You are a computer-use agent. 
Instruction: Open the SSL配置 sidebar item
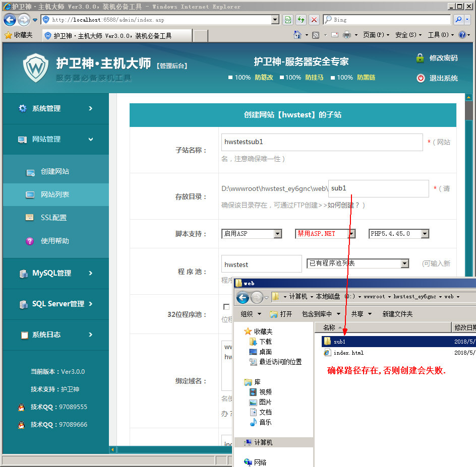tap(53, 218)
